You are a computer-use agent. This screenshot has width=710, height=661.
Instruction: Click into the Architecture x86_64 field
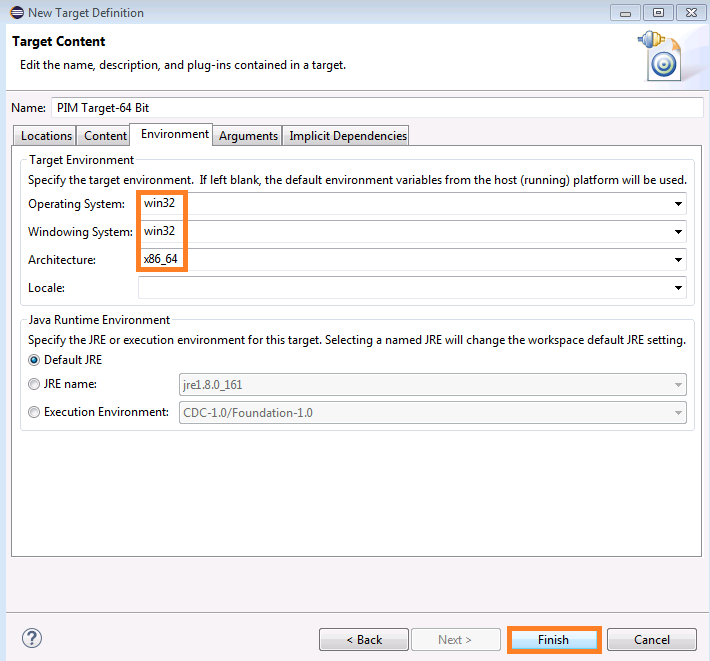pyautogui.click(x=412, y=260)
